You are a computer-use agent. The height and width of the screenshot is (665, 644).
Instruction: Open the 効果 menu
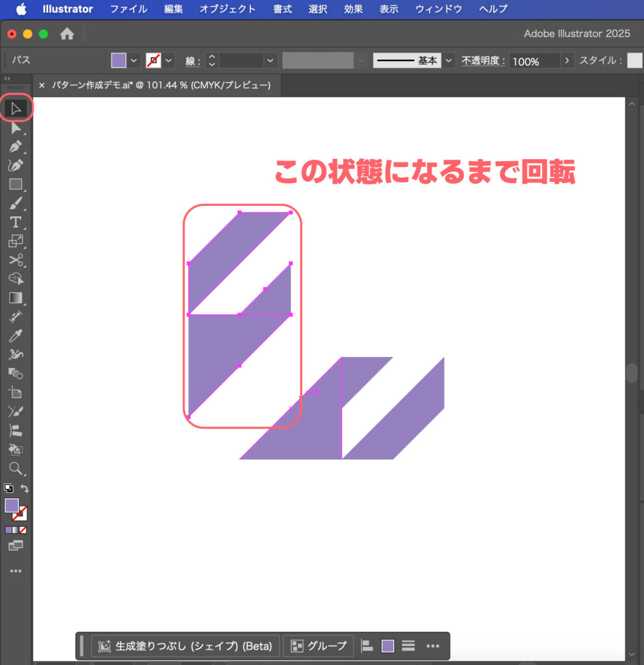[353, 9]
